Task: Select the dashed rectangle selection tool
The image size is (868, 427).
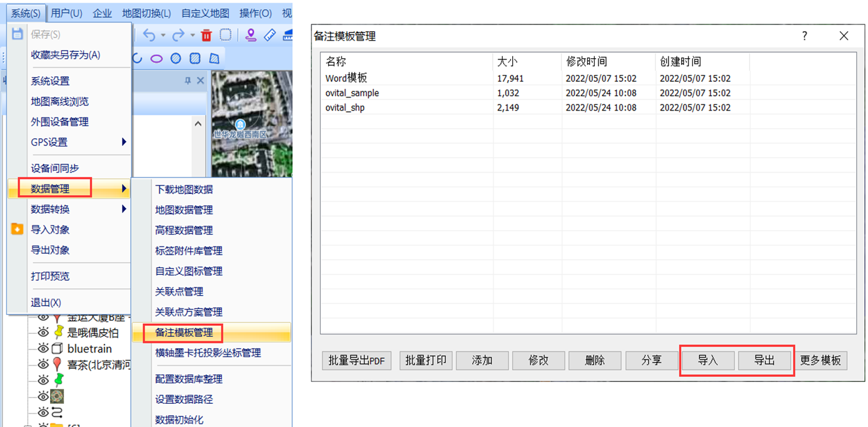Action: [x=226, y=35]
